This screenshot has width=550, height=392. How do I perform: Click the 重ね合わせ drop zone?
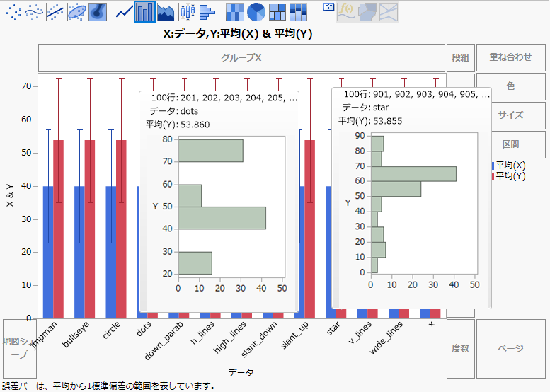pyautogui.click(x=510, y=58)
